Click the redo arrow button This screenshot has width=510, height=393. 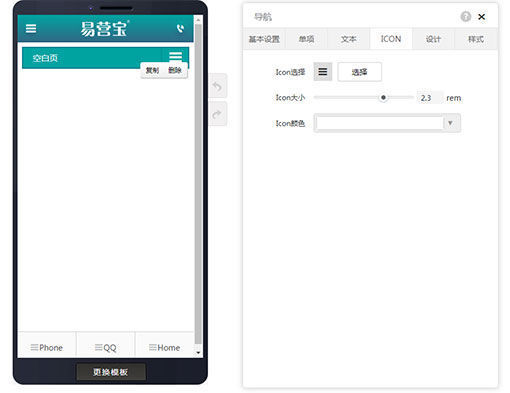point(217,114)
